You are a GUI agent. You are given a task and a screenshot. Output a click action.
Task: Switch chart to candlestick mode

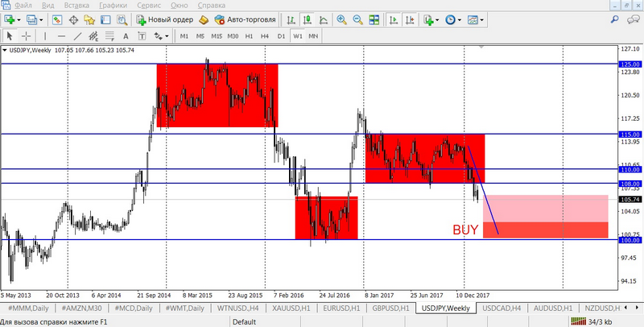click(308, 19)
